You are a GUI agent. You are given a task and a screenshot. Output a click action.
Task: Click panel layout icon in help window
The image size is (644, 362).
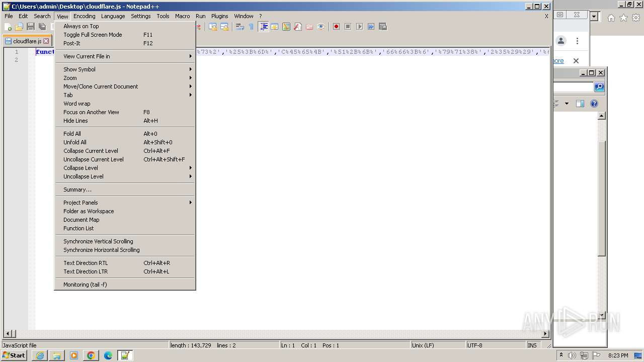pyautogui.click(x=580, y=104)
